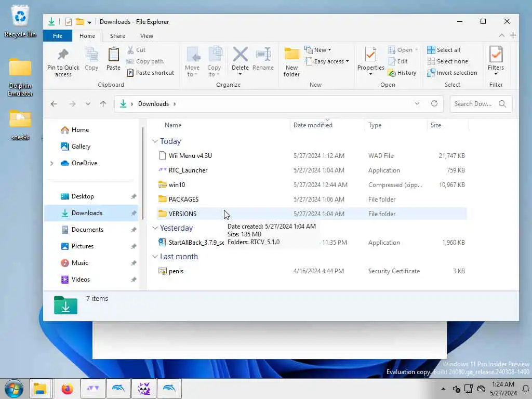
Task: Open the notification bell in the tray
Action: [x=526, y=389]
